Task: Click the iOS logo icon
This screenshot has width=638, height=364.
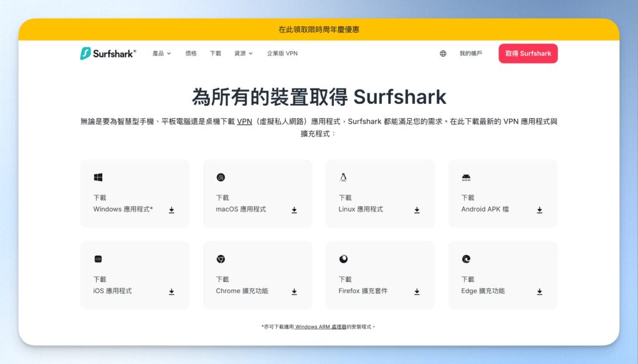Action: pyautogui.click(x=98, y=259)
